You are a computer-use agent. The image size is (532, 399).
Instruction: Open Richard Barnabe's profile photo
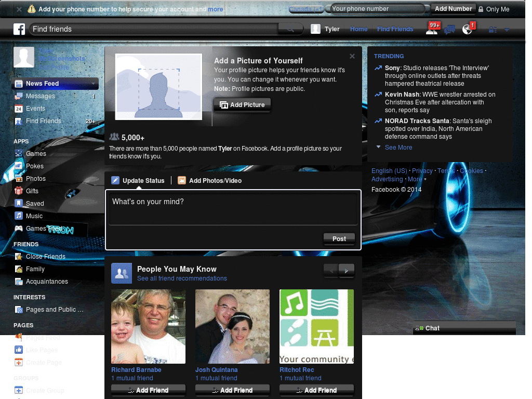[x=148, y=327]
